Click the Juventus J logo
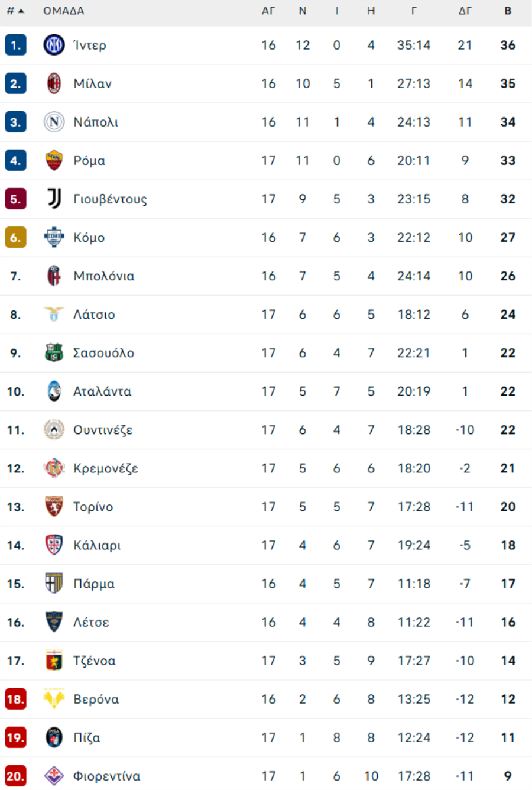Viewport: 532px width, 790px height. pos(54,199)
